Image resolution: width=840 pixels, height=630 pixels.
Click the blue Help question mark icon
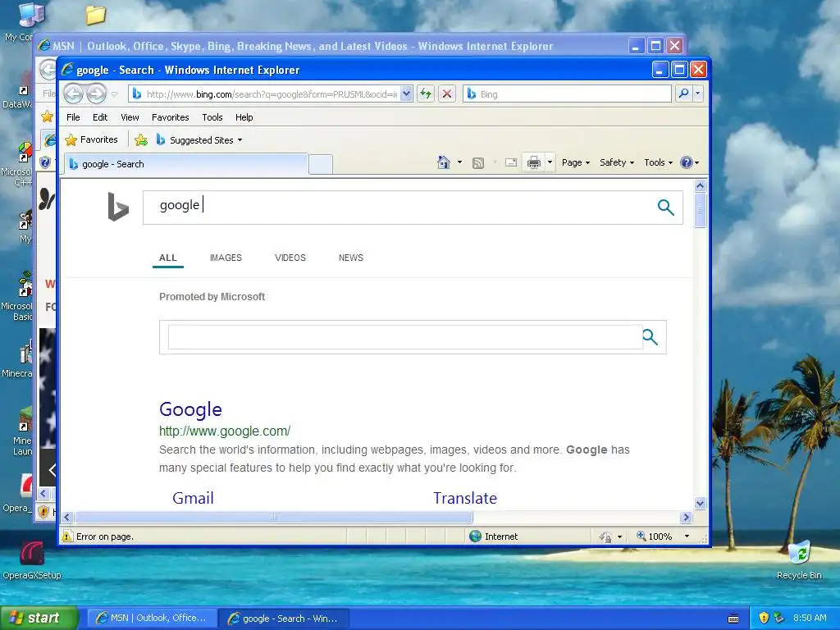coord(687,162)
